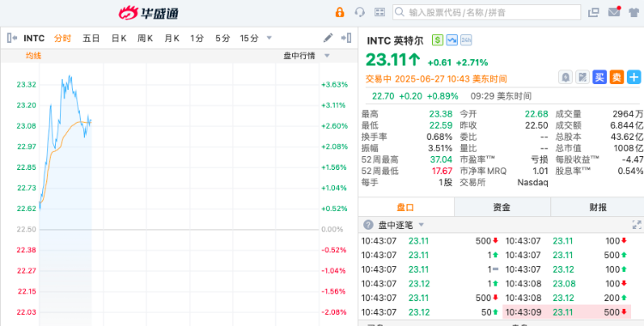644x326 pixels.
Task: Add INTC to watchlist with plus
Action: pos(634,76)
